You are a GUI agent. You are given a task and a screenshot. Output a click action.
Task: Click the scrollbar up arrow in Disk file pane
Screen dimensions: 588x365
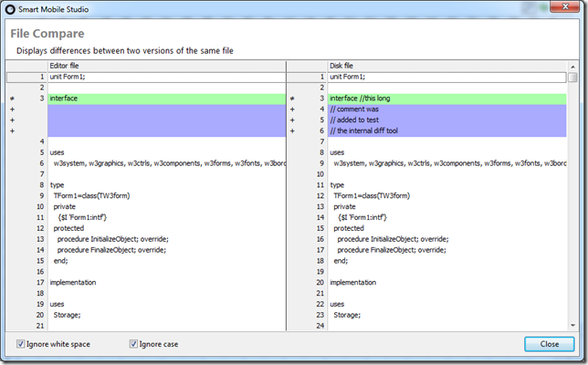click(572, 78)
